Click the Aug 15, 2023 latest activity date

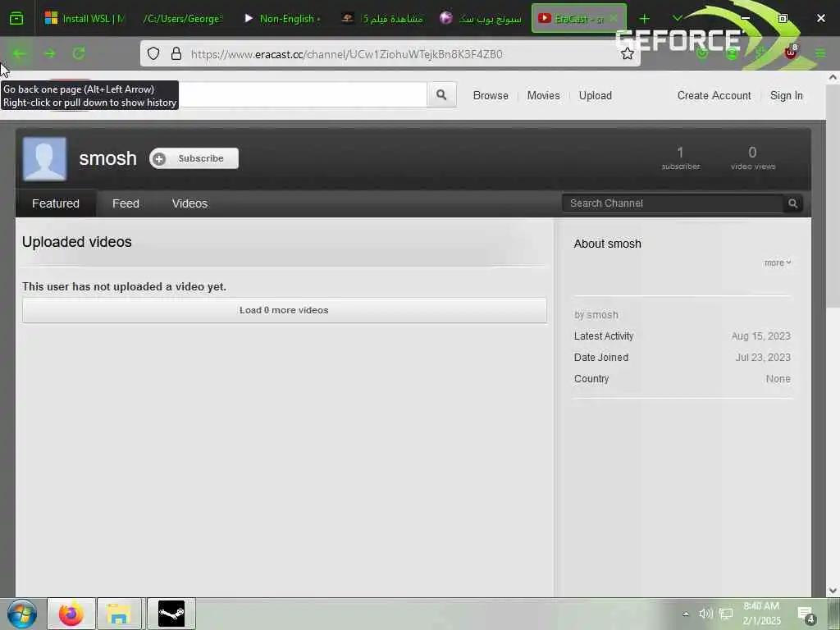point(760,336)
